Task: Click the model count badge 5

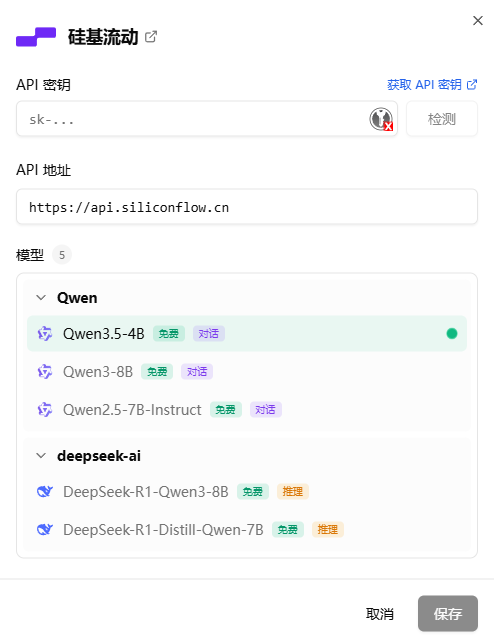Action: pos(62,255)
